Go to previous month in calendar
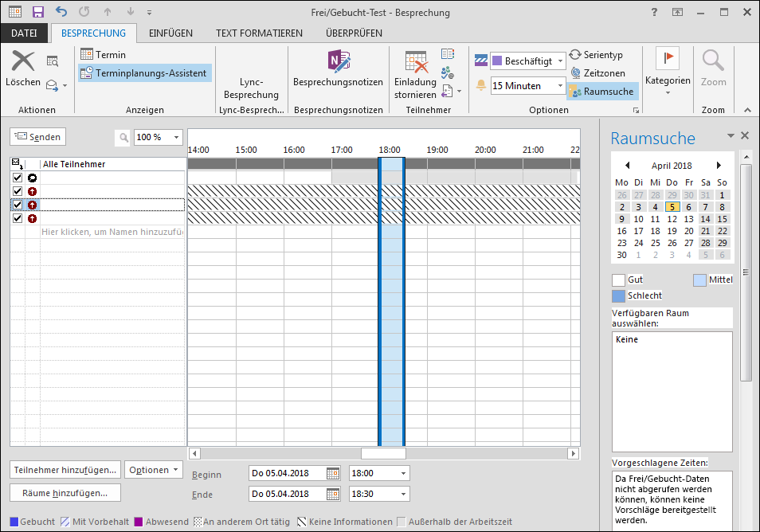 pos(627,165)
